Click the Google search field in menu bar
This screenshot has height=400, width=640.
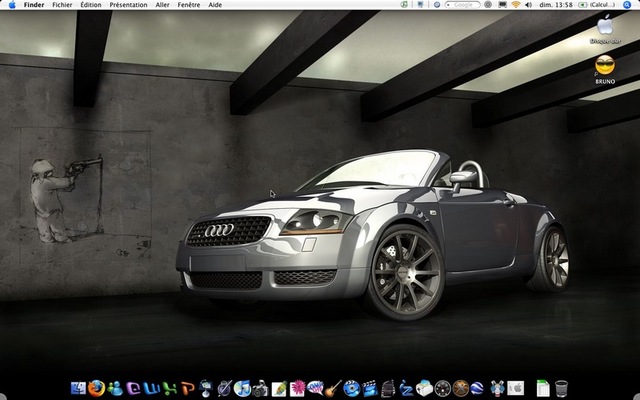tap(462, 5)
